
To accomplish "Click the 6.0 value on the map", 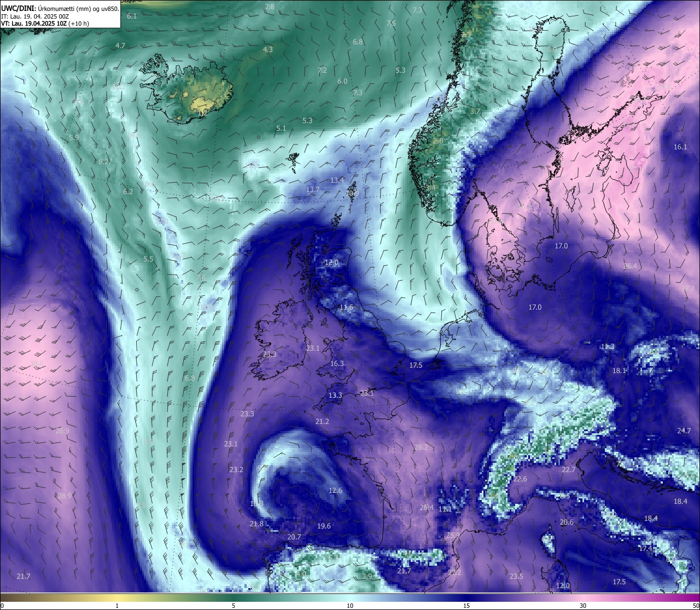I will 342,81.
